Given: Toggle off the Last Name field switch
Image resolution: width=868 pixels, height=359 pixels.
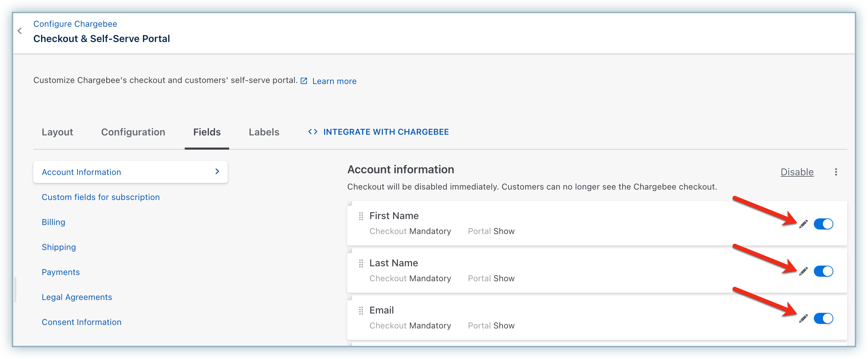Looking at the screenshot, I should pyautogui.click(x=823, y=272).
